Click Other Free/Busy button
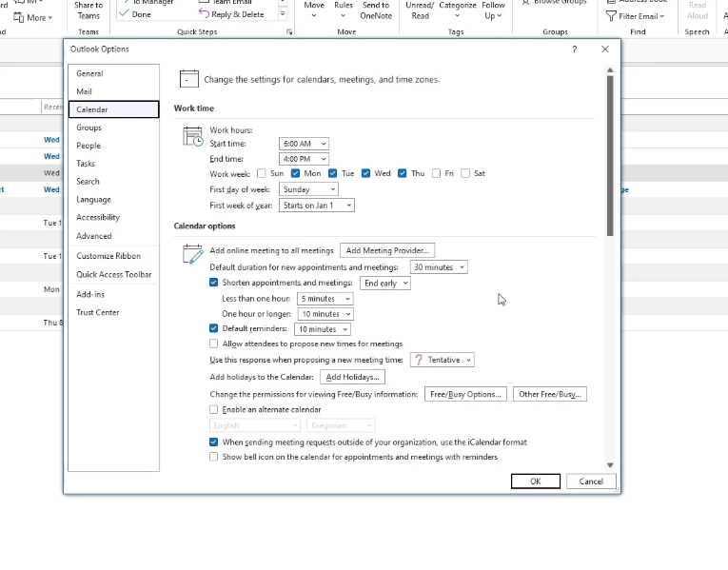This screenshot has width=728, height=570. tap(550, 395)
